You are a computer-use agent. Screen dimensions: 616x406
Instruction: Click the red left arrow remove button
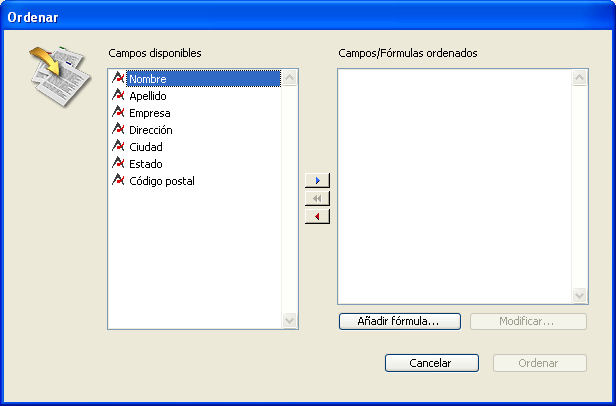tap(317, 216)
